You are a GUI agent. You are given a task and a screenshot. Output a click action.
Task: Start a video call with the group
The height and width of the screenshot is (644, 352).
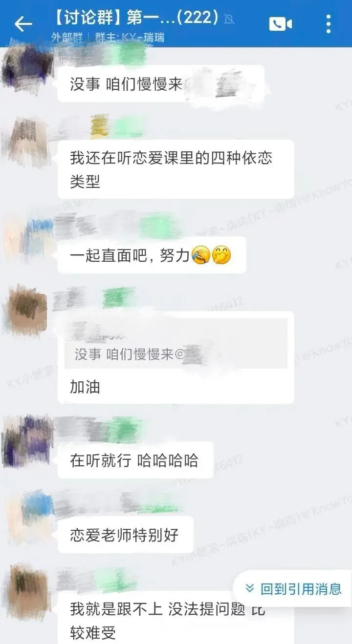[x=280, y=23]
